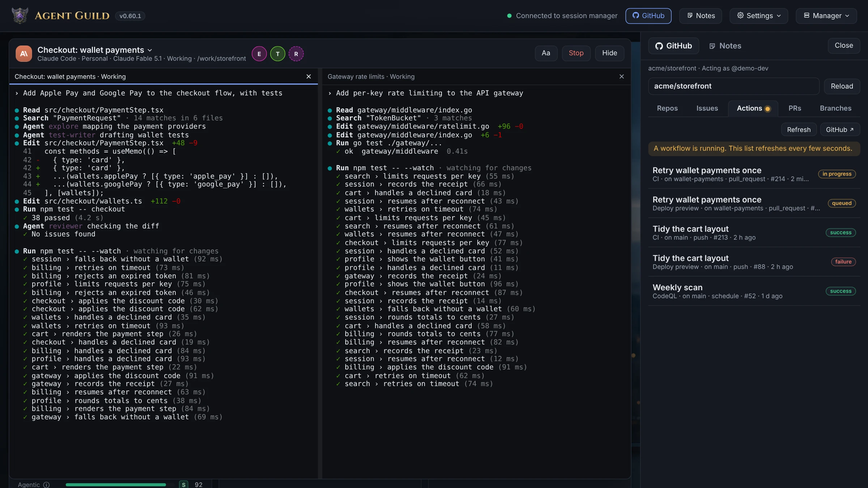Open in-progress Retry wallet payments CI run
Viewport: 868px width, 488px height.
754,174
